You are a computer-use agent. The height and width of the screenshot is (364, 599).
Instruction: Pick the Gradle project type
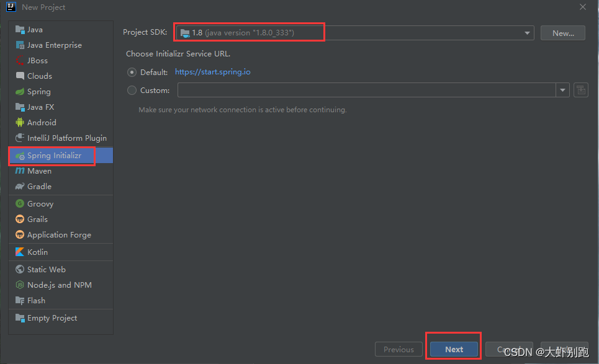61,186
